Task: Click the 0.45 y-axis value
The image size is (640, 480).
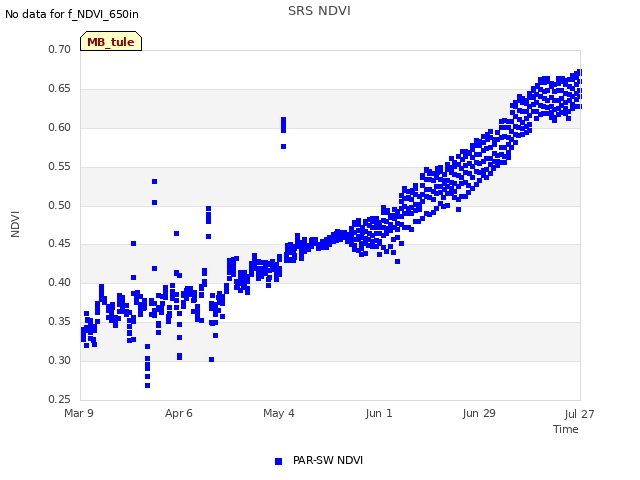Action: 60,244
